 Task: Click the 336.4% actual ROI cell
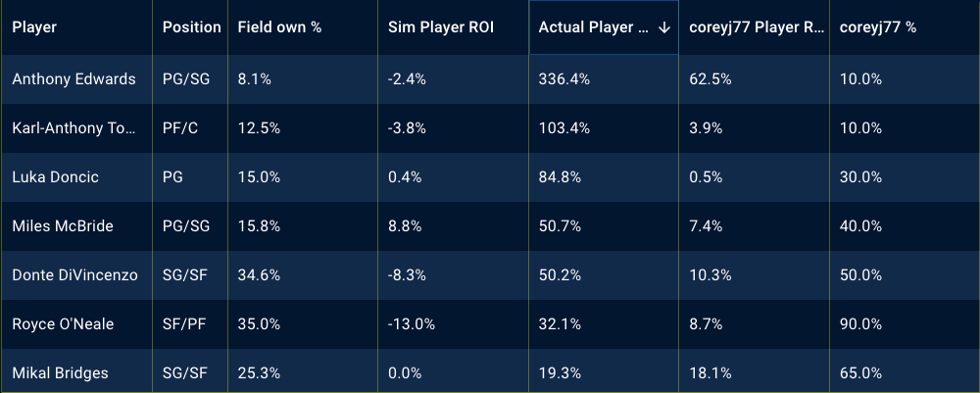point(564,79)
